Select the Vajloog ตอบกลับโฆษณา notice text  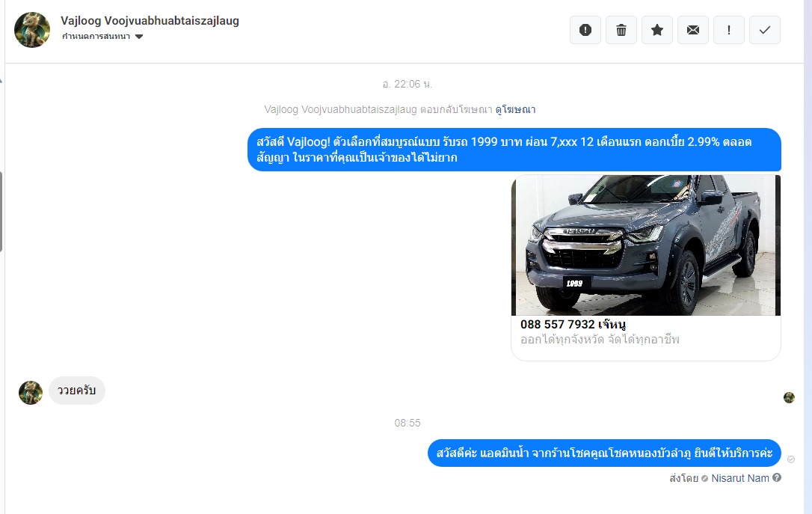click(x=378, y=109)
